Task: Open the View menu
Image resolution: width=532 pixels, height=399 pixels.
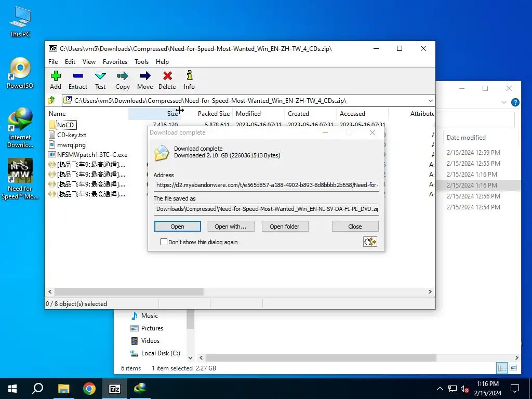Action: (x=89, y=62)
